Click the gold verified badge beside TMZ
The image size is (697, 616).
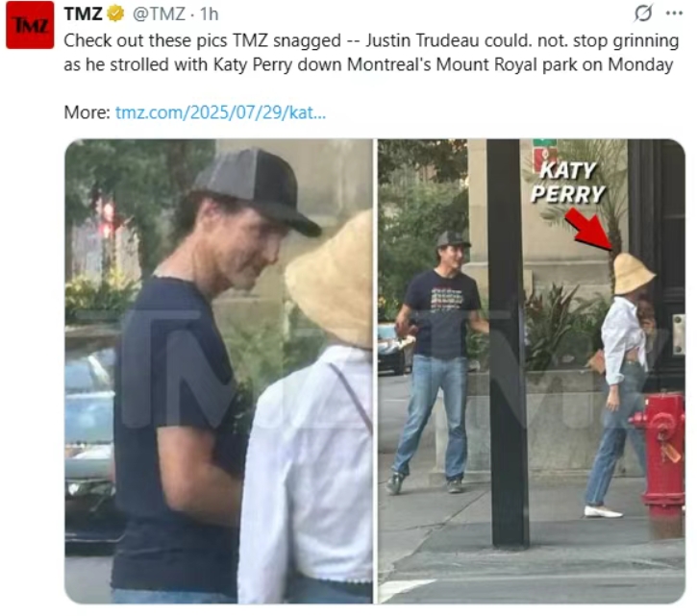[116, 13]
